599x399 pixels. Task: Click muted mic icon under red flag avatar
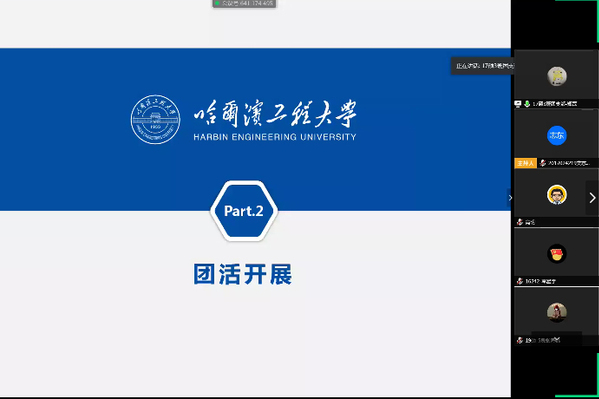520,281
